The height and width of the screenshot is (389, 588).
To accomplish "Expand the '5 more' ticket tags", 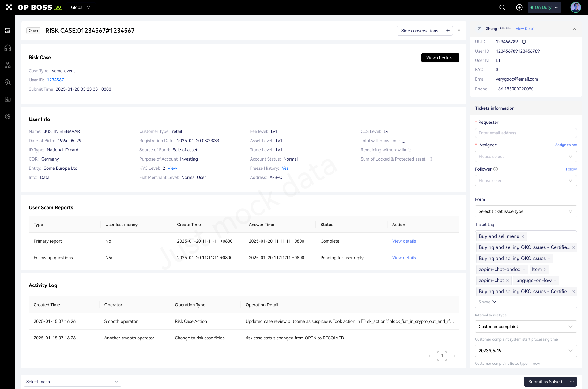I will (487, 302).
